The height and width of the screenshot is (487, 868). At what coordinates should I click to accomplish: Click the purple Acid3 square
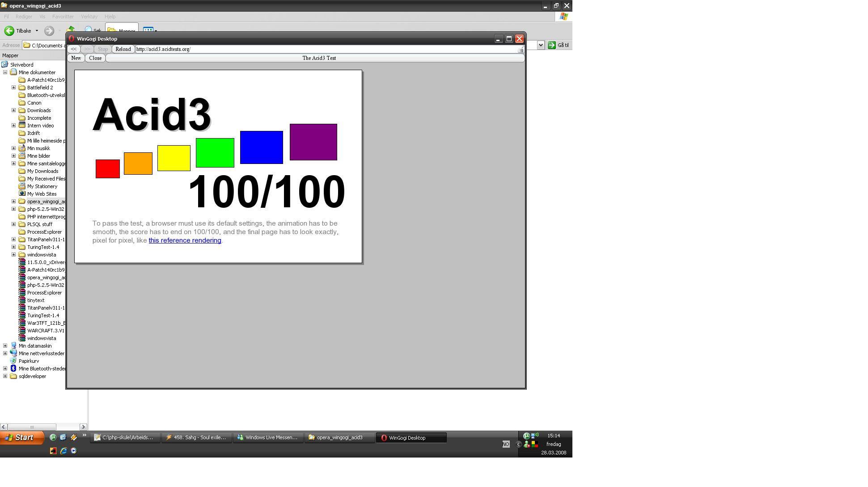click(x=313, y=142)
